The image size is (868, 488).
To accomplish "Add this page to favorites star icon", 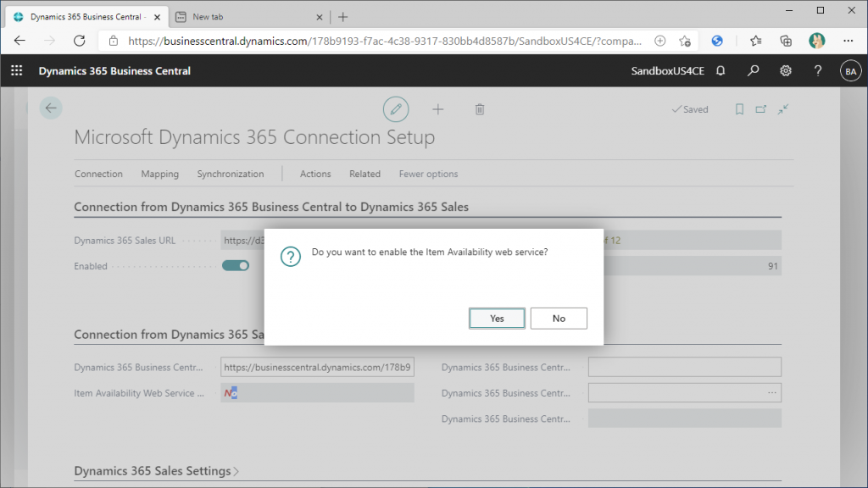I will (685, 41).
